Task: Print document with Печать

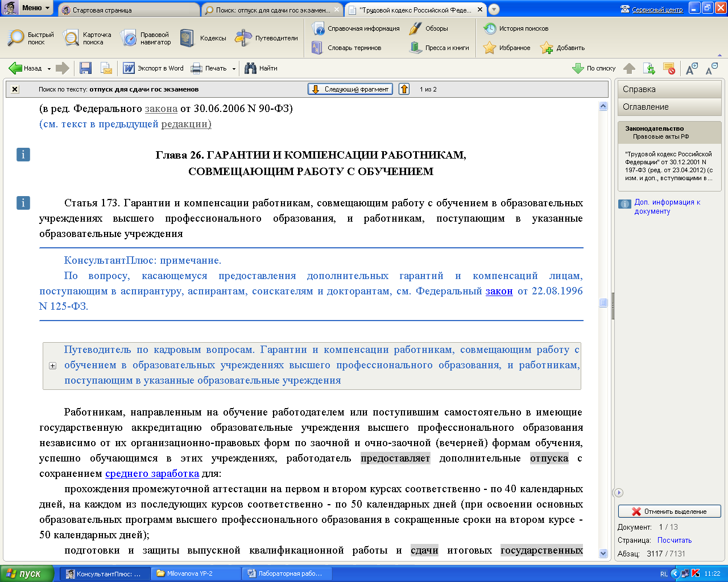Action: (209, 68)
